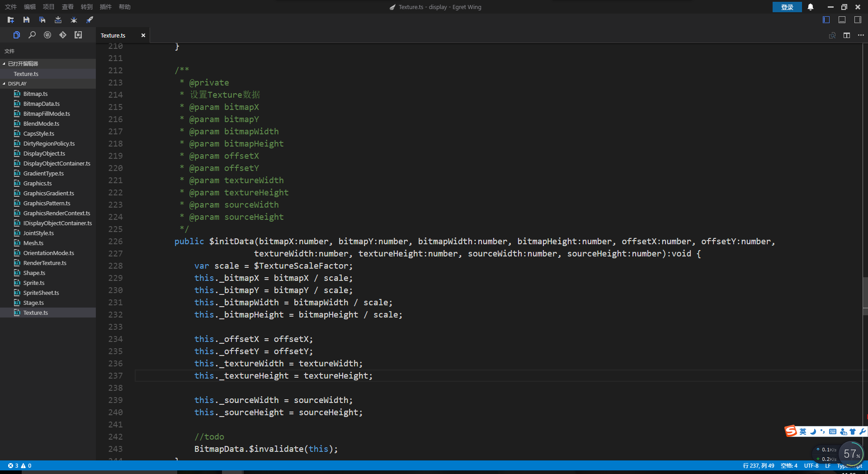Open Graphics.ts in the file tree
This screenshot has height=474, width=868.
click(48, 183)
